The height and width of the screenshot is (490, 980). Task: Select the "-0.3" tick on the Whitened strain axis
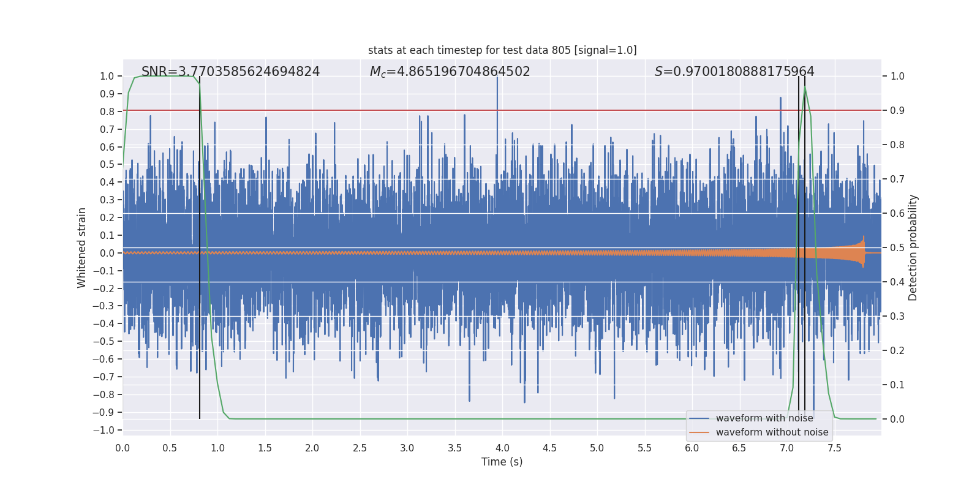coord(104,306)
